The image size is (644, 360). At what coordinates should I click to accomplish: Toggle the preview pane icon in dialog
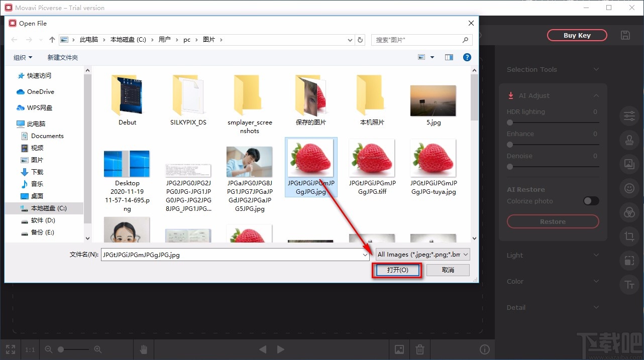(x=449, y=57)
